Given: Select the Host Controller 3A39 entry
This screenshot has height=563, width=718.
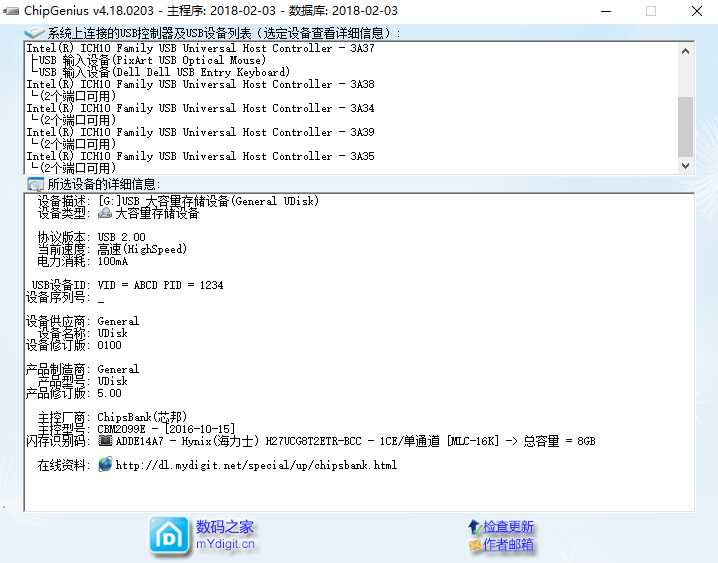Looking at the screenshot, I should 200,132.
